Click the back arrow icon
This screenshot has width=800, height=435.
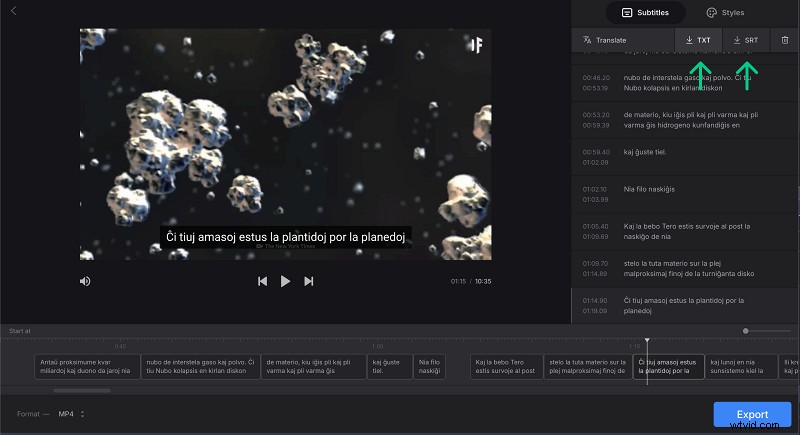13,11
